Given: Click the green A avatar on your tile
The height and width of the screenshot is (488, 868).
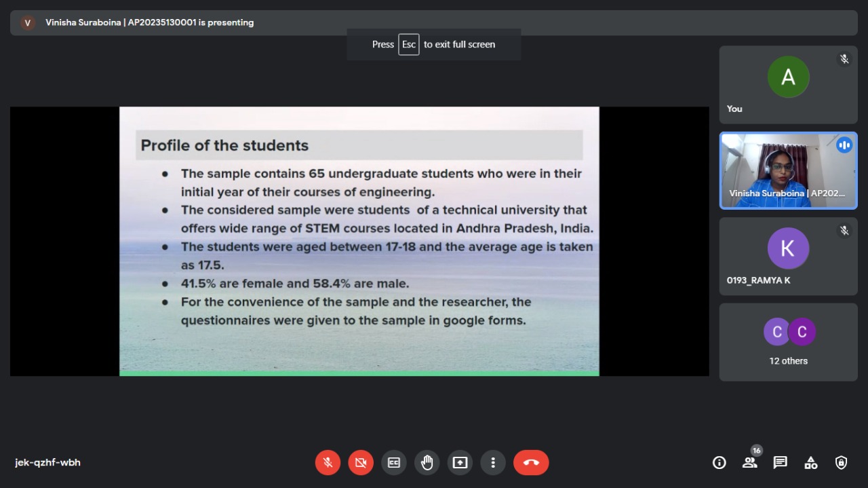Looking at the screenshot, I should [788, 77].
